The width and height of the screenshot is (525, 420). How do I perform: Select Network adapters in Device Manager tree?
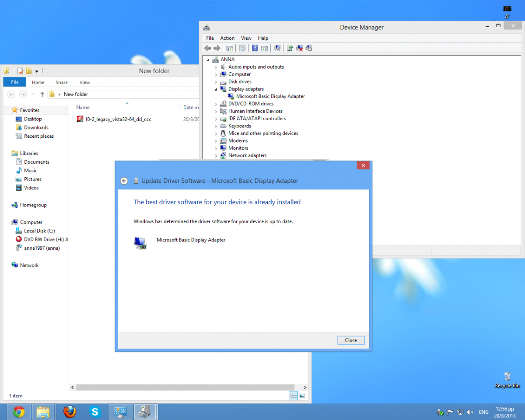[x=247, y=156]
